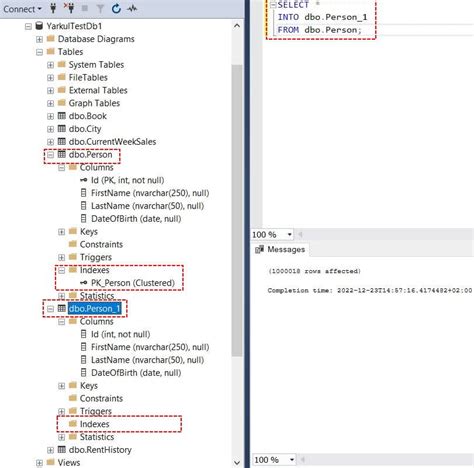Image resolution: width=474 pixels, height=468 pixels.
Task: Expand Triggers folder under dbo.Person_1
Action: click(61, 412)
